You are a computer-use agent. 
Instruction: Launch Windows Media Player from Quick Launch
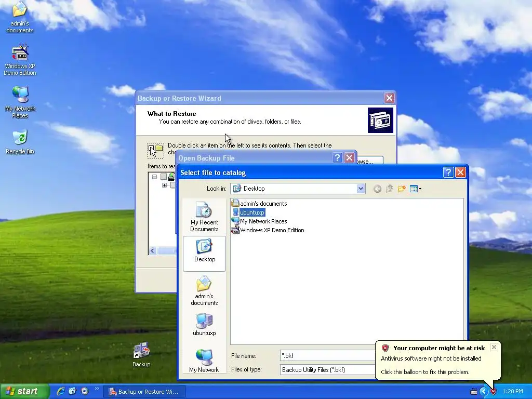[85, 391]
